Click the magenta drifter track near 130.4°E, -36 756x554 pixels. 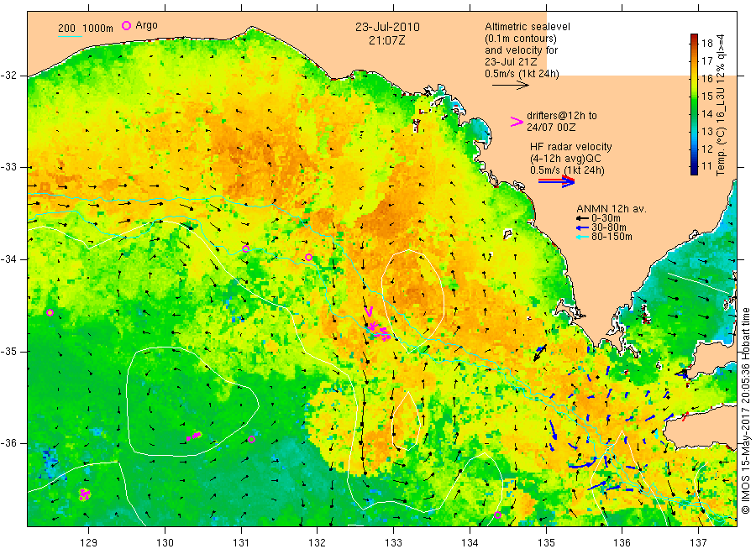click(193, 436)
